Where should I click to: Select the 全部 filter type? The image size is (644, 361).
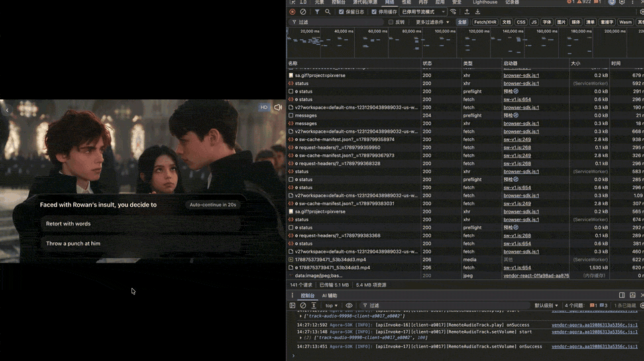462,22
